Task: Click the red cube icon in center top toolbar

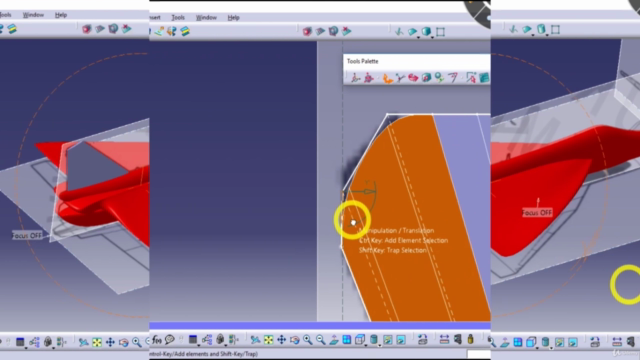Action: point(307,31)
